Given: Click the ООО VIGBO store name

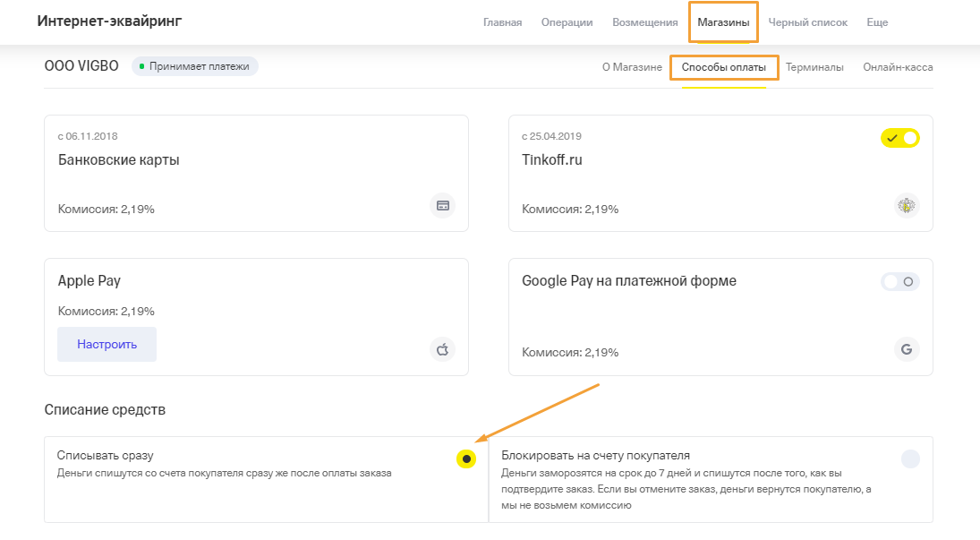Looking at the screenshot, I should click(81, 66).
